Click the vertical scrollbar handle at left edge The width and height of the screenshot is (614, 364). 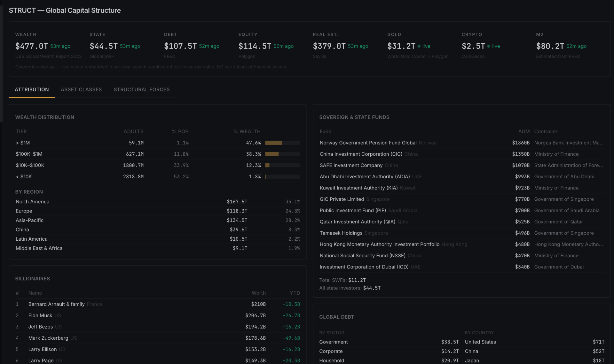point(1,63)
